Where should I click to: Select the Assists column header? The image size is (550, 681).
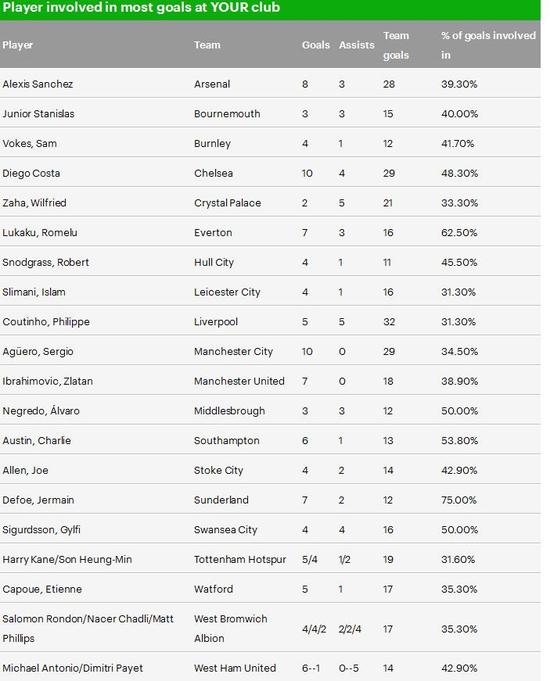[x=356, y=45]
